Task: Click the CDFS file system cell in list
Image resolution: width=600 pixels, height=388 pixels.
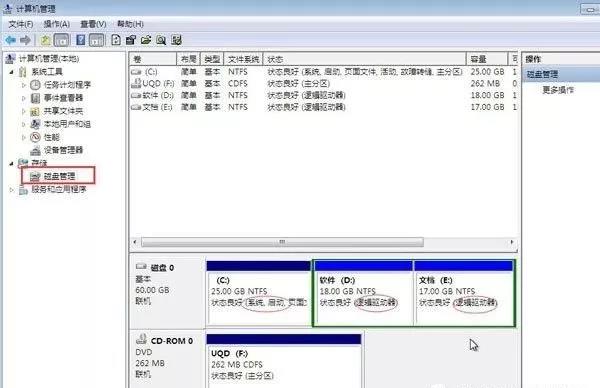Action: click(x=238, y=83)
